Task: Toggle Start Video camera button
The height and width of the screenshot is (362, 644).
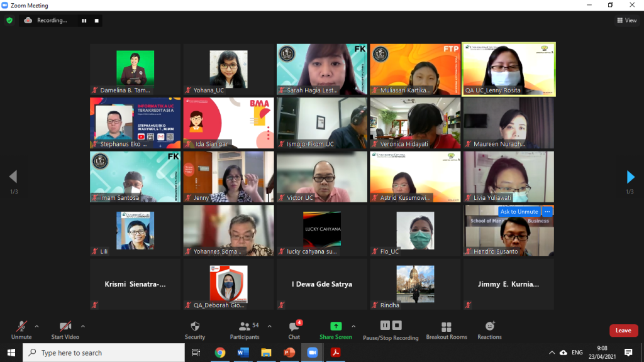Action: point(65,331)
